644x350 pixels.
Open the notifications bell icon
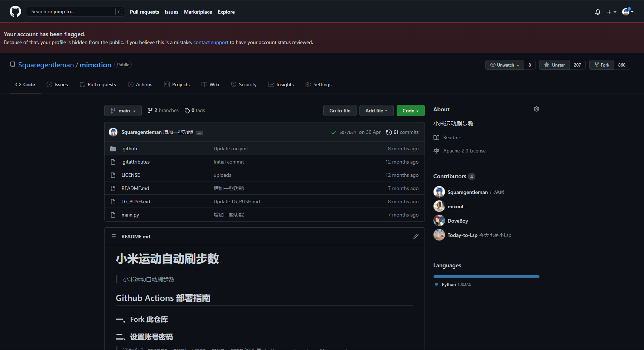598,12
